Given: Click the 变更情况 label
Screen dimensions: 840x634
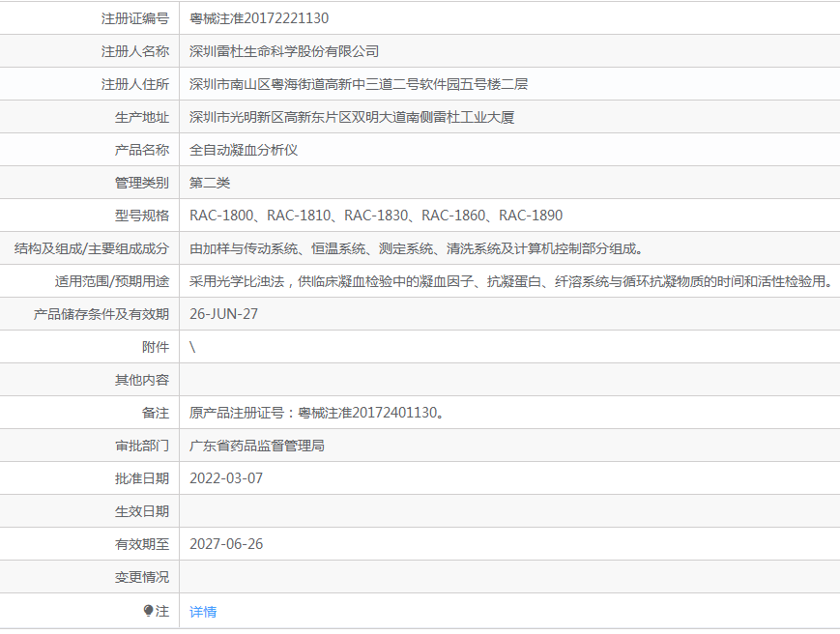Looking at the screenshot, I should (x=142, y=577).
